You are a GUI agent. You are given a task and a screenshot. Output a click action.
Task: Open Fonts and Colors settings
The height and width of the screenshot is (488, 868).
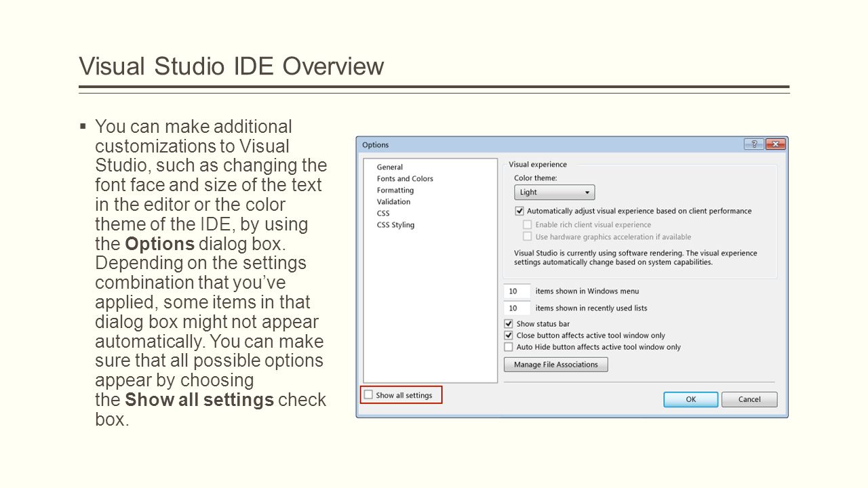tap(405, 178)
